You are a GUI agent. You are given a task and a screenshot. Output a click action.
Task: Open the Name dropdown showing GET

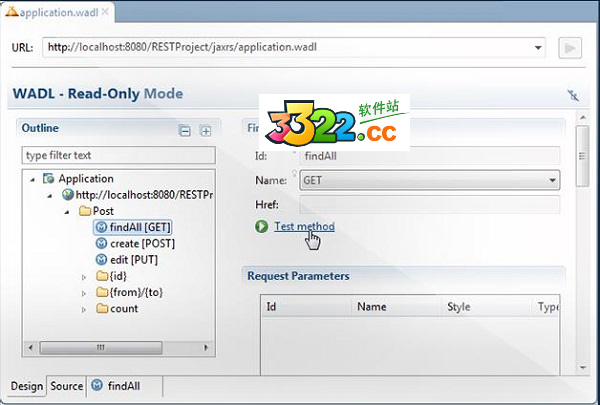(429, 180)
